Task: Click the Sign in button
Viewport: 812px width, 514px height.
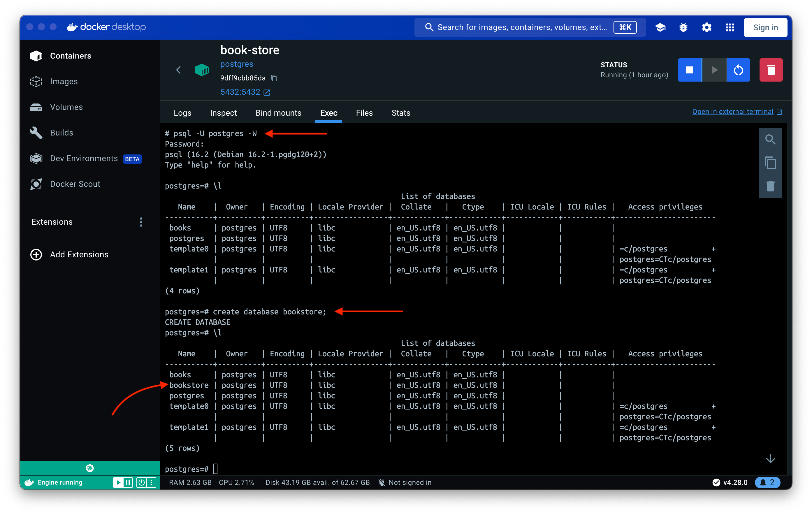Action: pos(765,27)
